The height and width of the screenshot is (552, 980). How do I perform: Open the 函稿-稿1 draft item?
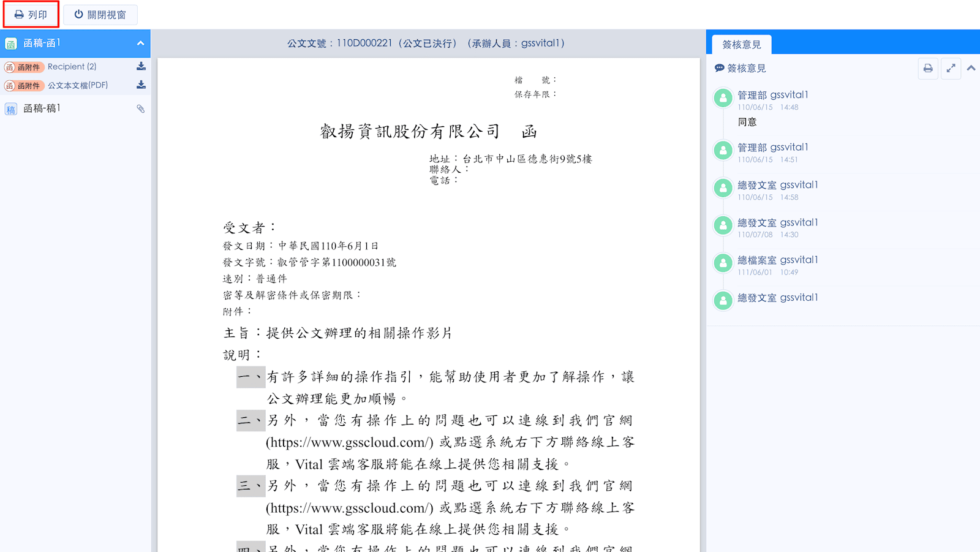pyautogui.click(x=42, y=108)
